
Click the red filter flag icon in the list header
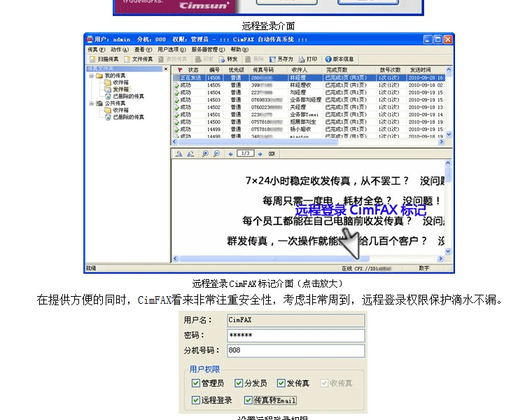[x=180, y=70]
